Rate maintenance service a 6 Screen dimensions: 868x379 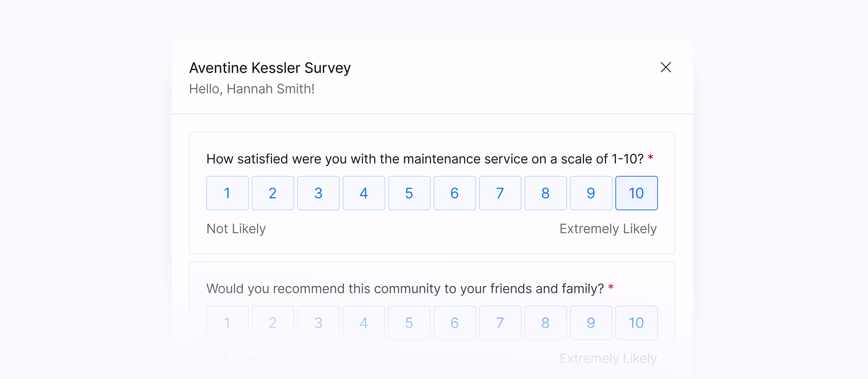pyautogui.click(x=455, y=193)
